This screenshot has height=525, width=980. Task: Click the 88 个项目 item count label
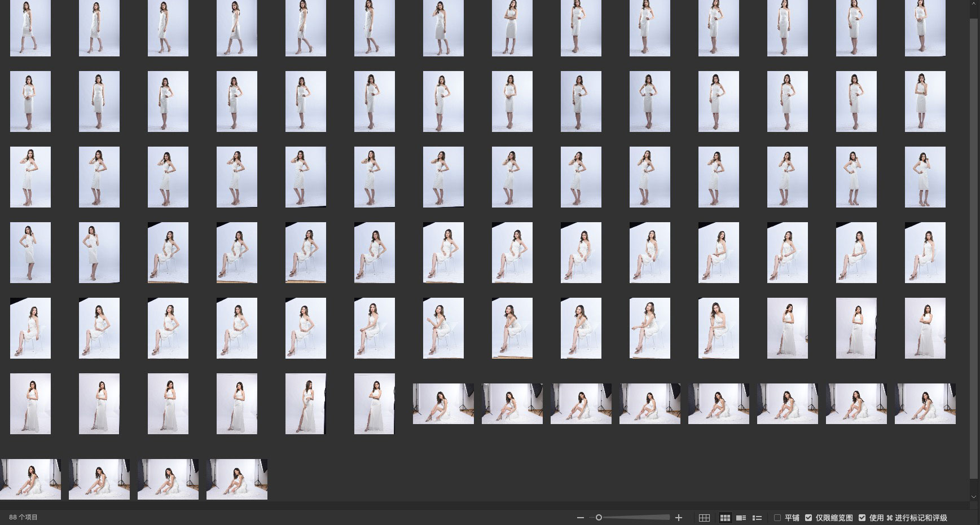coord(24,517)
